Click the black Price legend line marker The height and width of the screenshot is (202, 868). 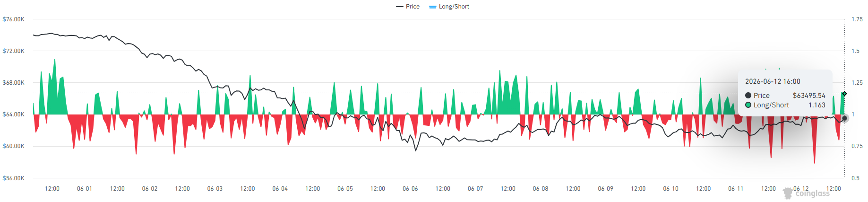(x=400, y=7)
